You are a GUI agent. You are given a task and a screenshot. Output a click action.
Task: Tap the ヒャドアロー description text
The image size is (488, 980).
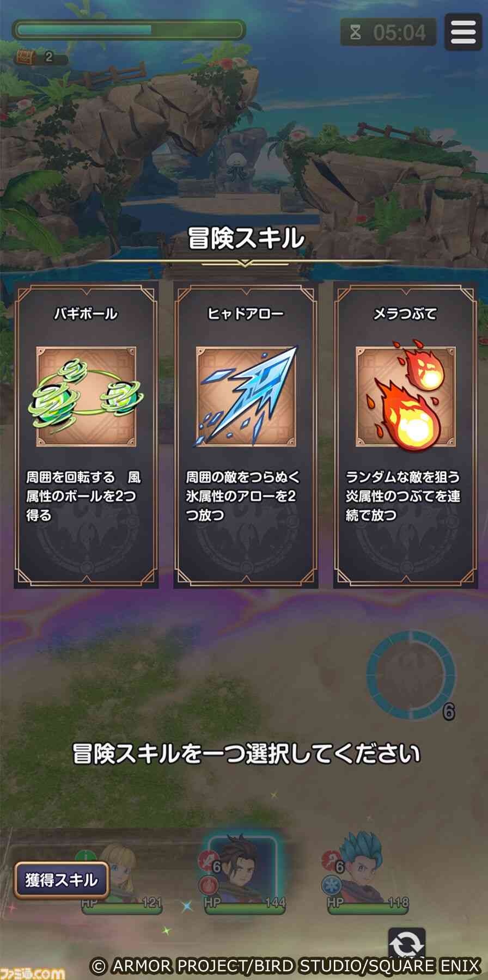(x=243, y=496)
